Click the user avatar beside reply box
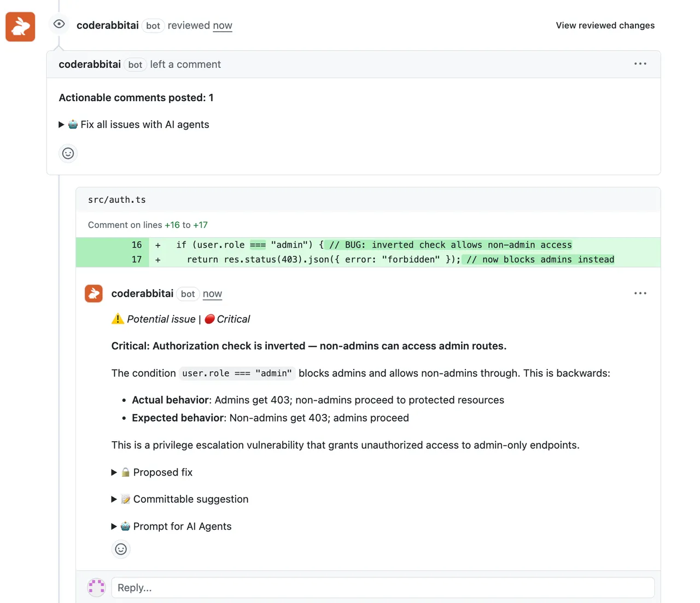The width and height of the screenshot is (700, 603). coord(96,588)
